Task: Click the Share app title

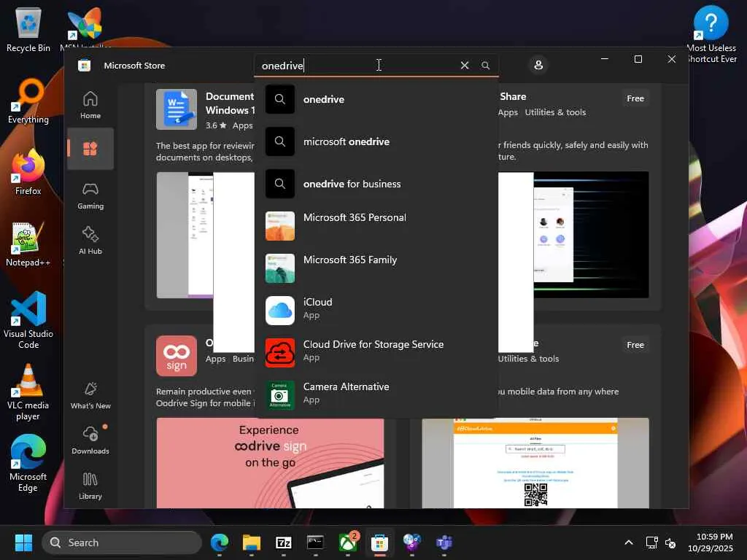Action: tap(513, 96)
